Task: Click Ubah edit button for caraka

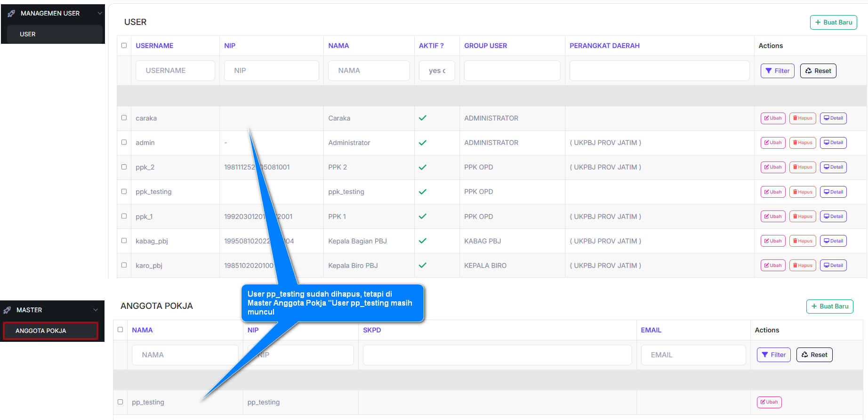Action: (772, 118)
